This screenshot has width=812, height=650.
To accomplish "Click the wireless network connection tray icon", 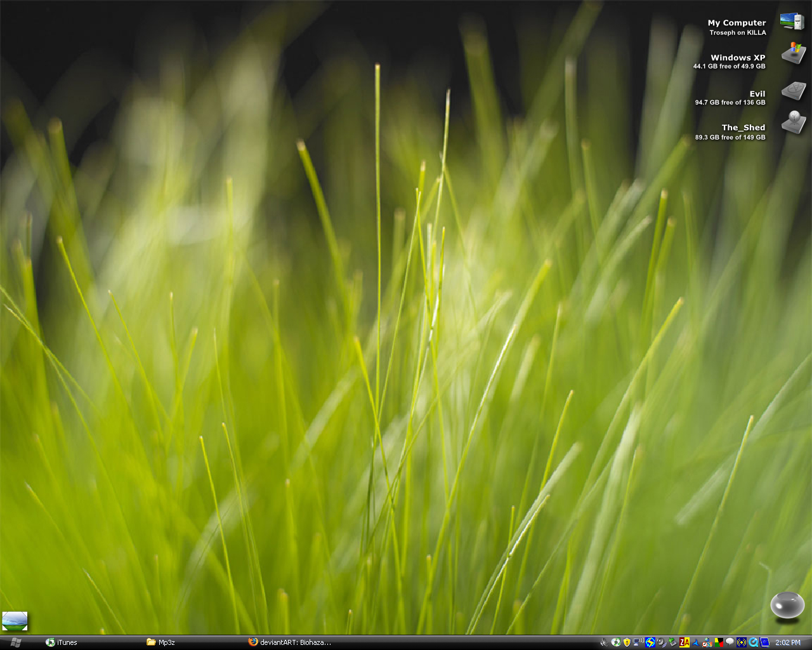I will [x=638, y=642].
